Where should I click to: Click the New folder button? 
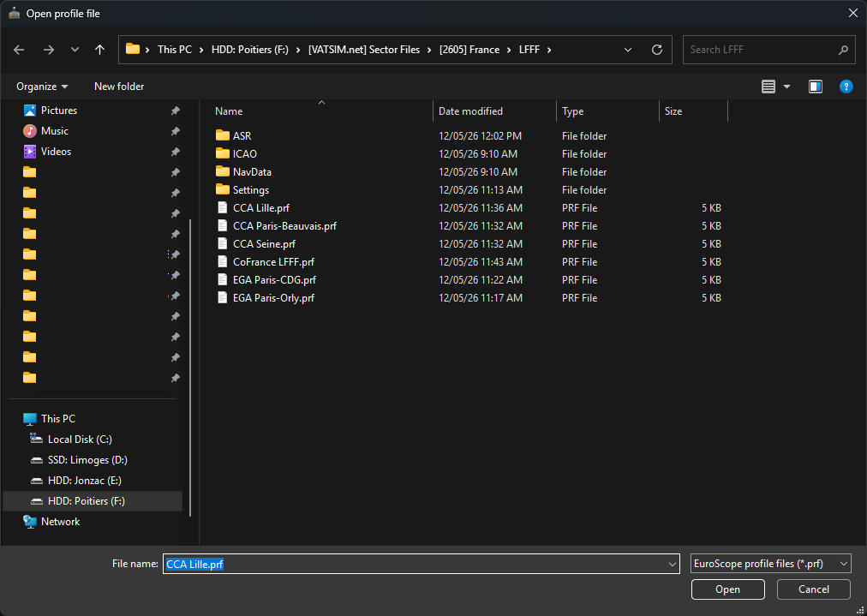click(x=119, y=87)
